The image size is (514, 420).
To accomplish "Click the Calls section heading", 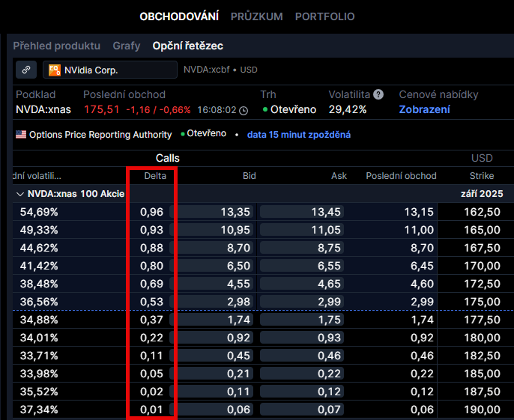I will 168,158.
